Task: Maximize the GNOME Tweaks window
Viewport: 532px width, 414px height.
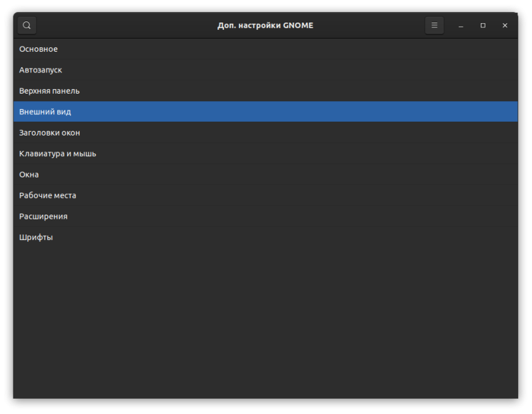Action: (483, 25)
